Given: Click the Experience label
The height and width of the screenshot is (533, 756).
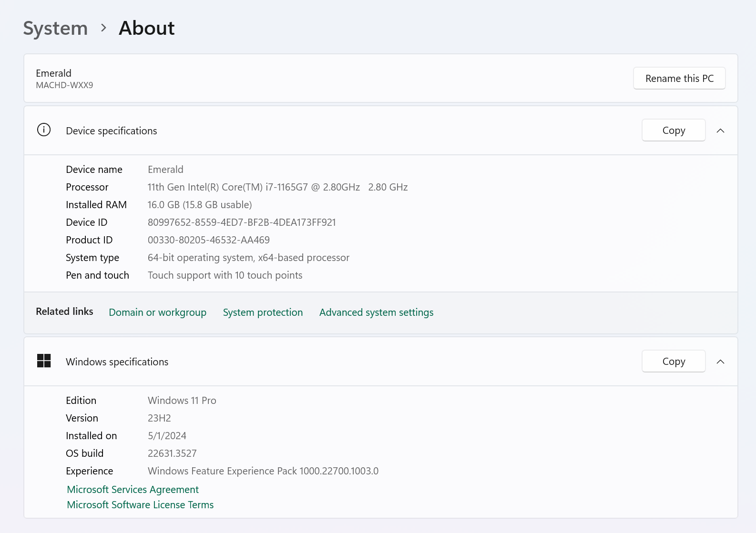Looking at the screenshot, I should 90,471.
